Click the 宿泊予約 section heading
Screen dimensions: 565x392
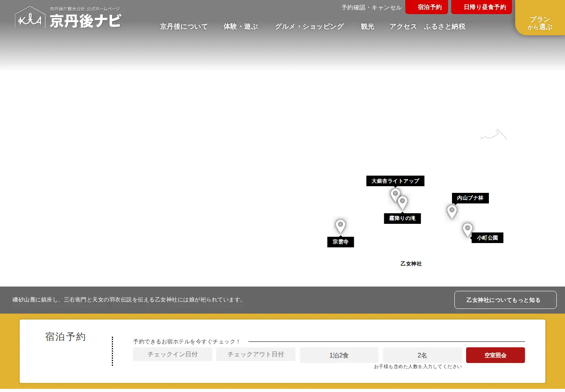tap(66, 337)
